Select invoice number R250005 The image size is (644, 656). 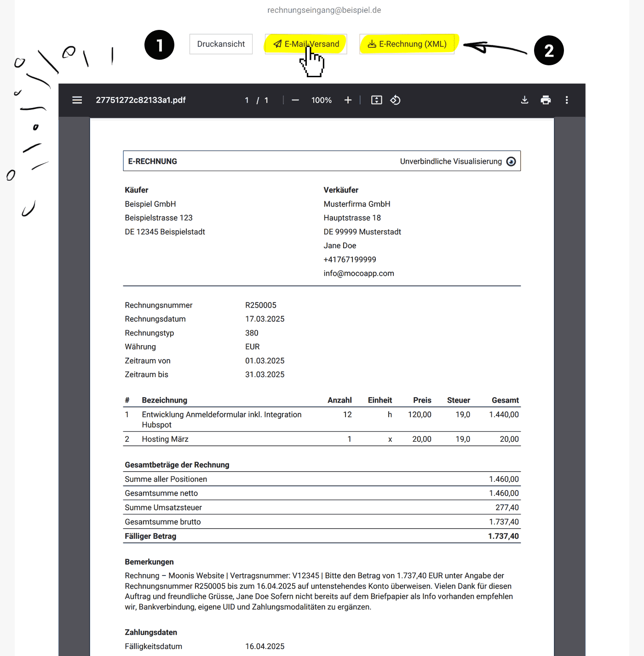tap(261, 305)
